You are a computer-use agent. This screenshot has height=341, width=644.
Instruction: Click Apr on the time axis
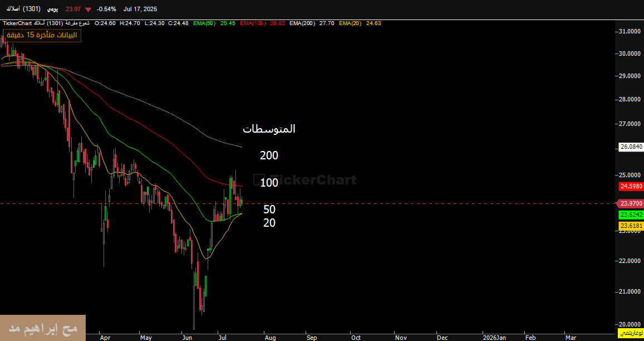pyautogui.click(x=105, y=338)
